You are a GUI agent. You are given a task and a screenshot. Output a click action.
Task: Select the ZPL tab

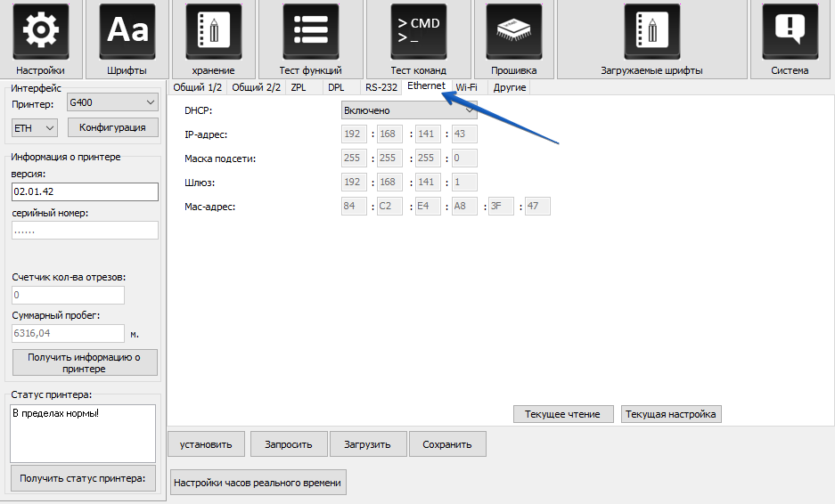(x=298, y=87)
